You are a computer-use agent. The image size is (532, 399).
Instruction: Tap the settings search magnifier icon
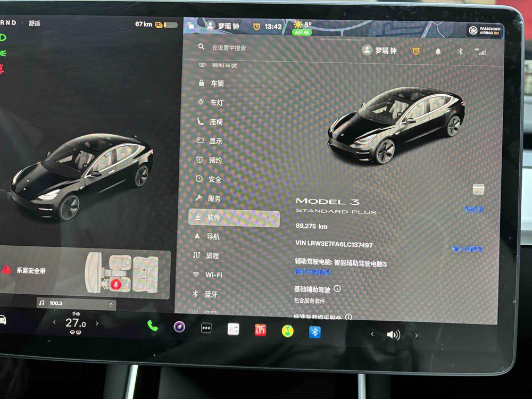coord(201,46)
